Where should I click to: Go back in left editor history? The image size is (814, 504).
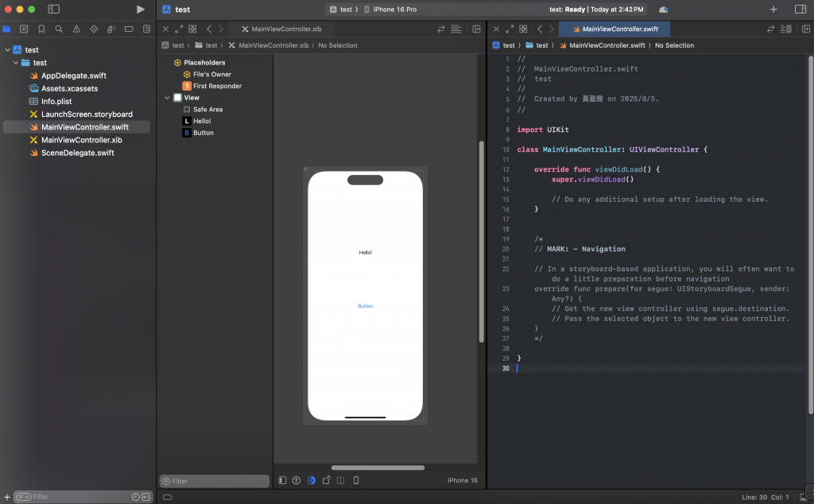(x=209, y=29)
